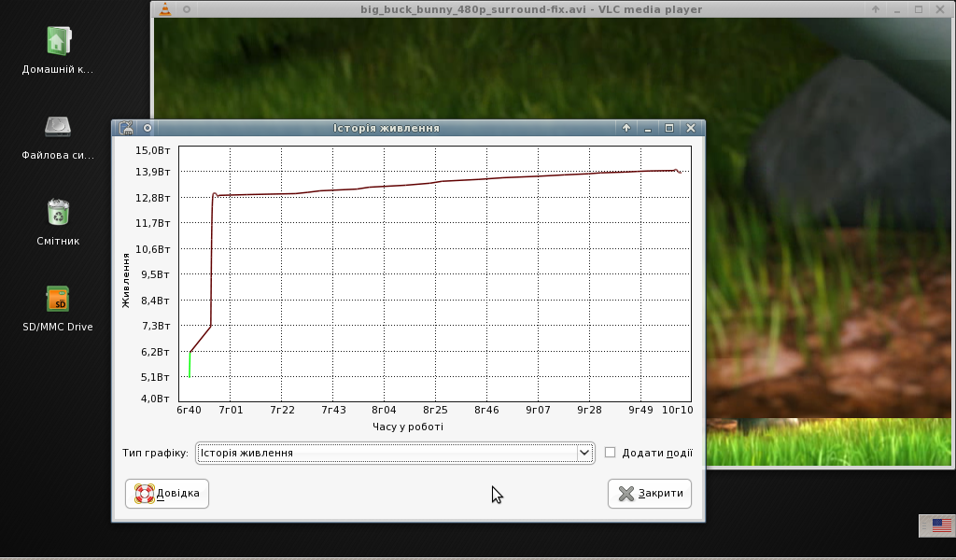Click the green line segment at graph start

(190, 364)
